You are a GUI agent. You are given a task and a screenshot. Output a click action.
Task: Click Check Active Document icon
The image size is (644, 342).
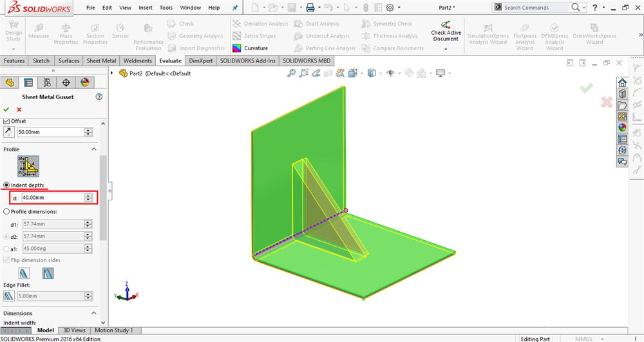(446, 24)
